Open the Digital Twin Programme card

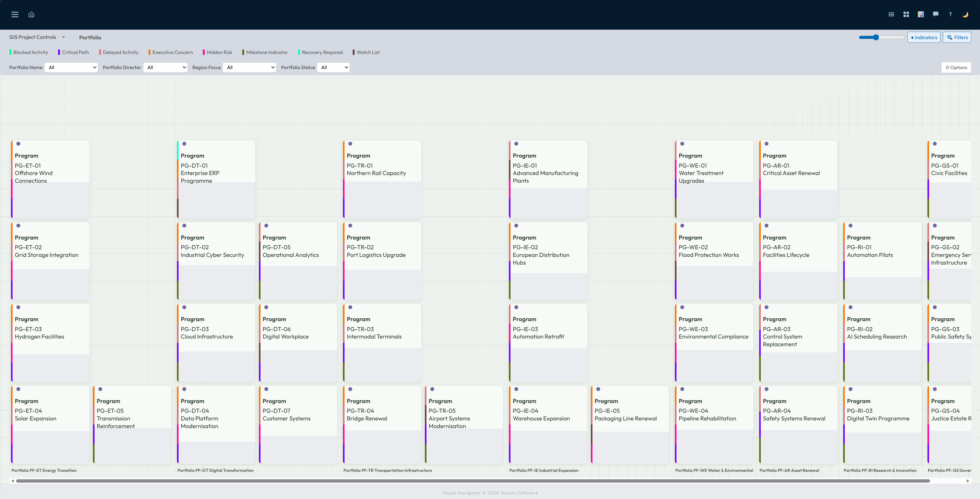882,425
